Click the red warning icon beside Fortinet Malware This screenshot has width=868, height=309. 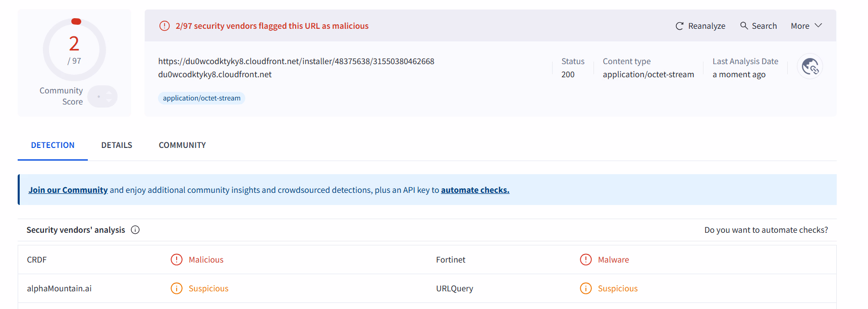[586, 260]
